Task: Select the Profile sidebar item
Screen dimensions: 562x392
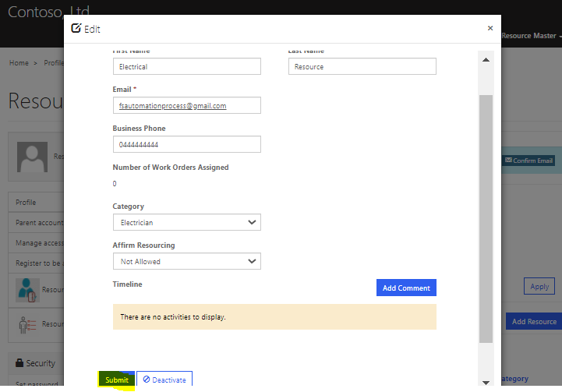Action: coord(36,202)
